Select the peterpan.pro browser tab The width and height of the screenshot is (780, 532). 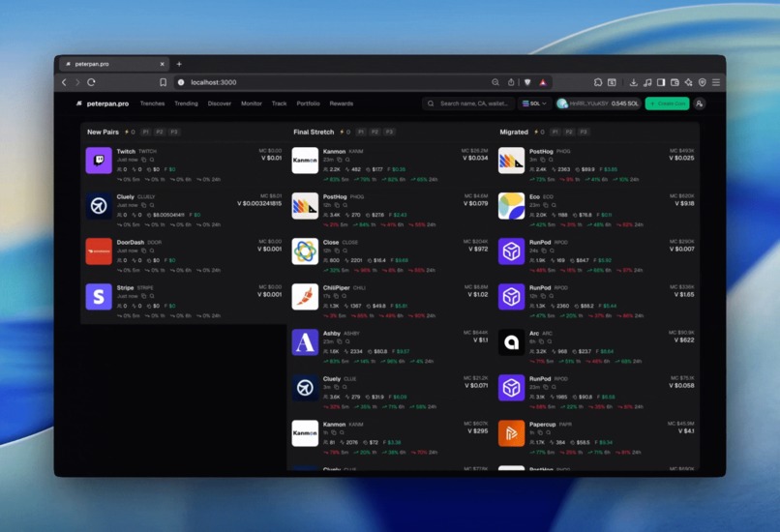[x=114, y=64]
